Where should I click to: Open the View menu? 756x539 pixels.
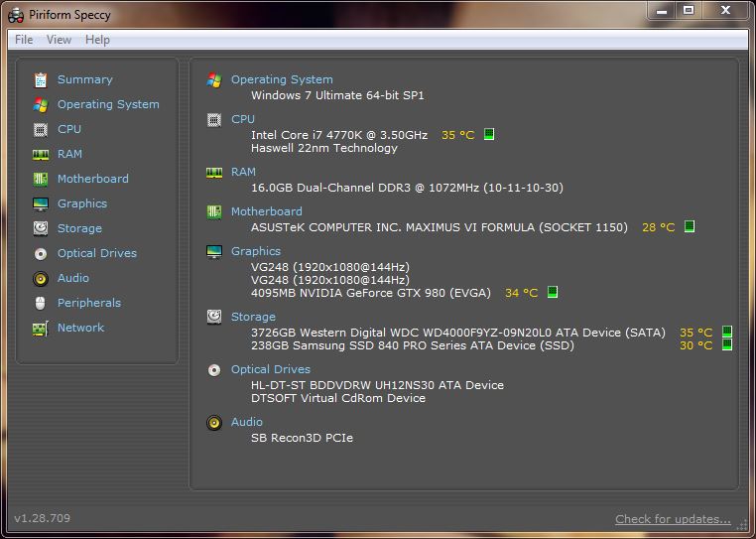click(59, 40)
